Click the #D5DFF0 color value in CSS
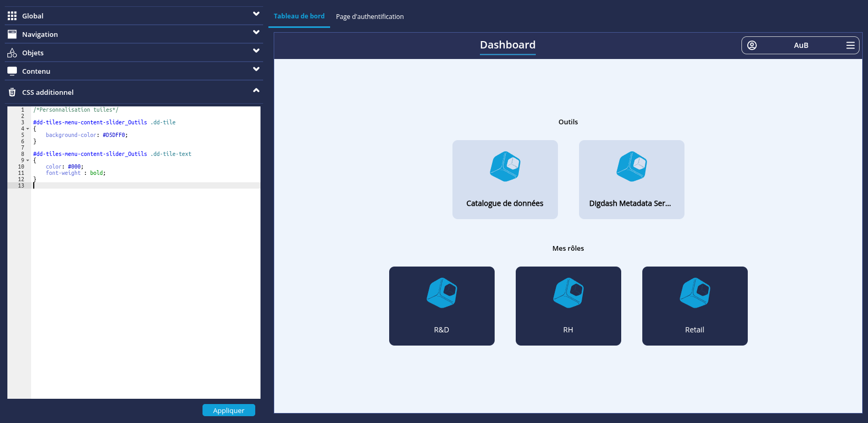This screenshot has width=868, height=423. pyautogui.click(x=114, y=135)
